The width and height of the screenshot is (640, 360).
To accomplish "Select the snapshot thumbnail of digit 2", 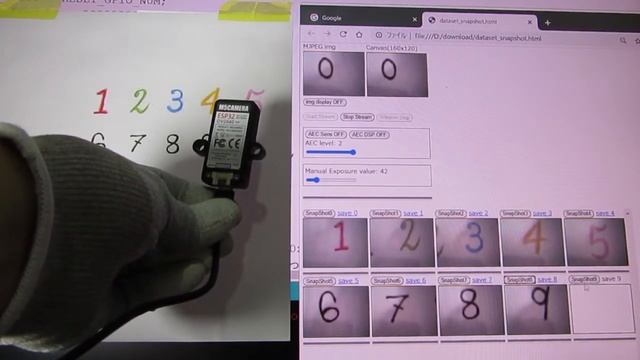I will pos(402,242).
